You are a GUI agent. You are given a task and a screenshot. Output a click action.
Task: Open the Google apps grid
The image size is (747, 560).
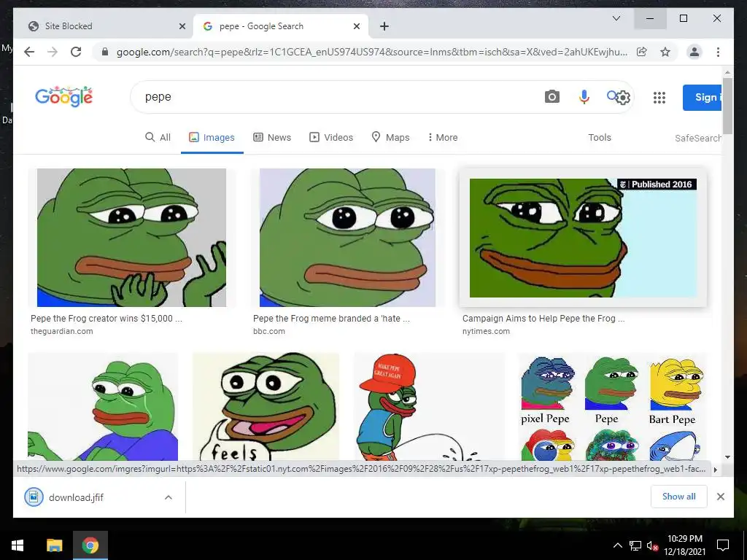click(x=659, y=98)
